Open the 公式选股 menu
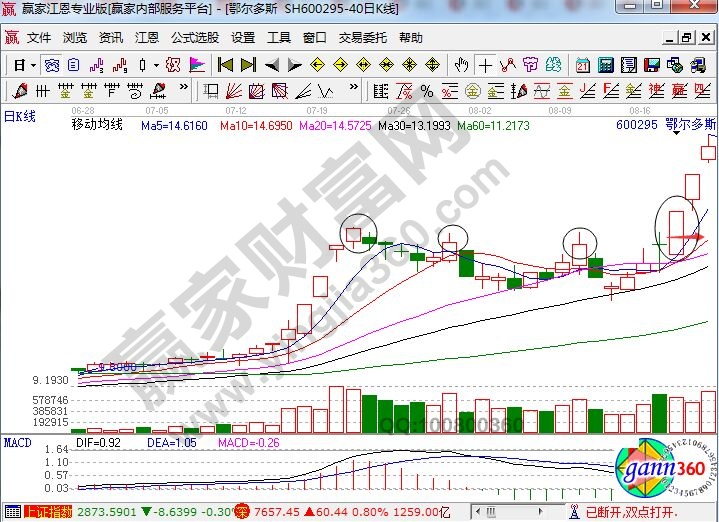This screenshot has height=522, width=719. coord(194,38)
